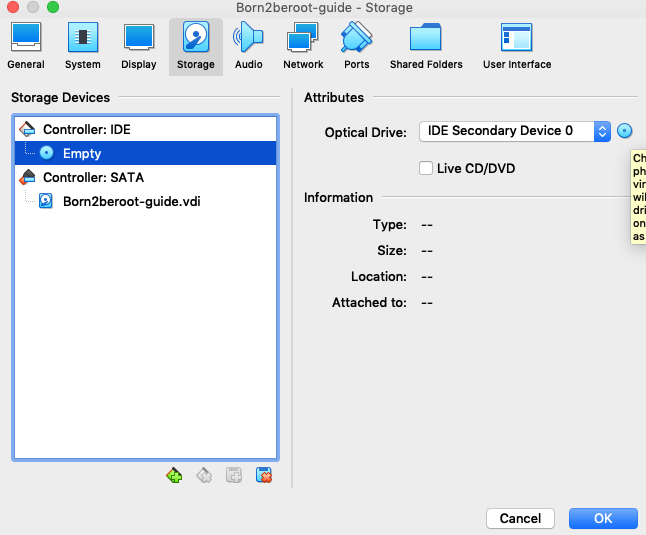Go to the Network settings section

(303, 47)
